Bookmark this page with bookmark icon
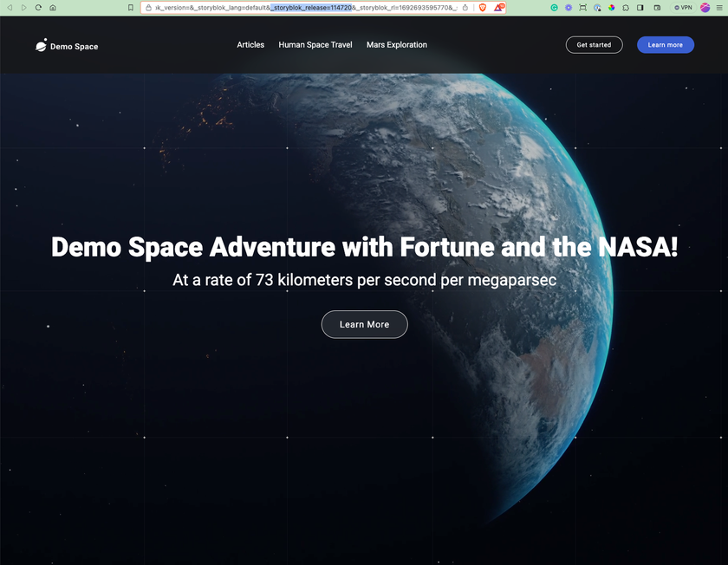The width and height of the screenshot is (728, 565). [x=131, y=8]
